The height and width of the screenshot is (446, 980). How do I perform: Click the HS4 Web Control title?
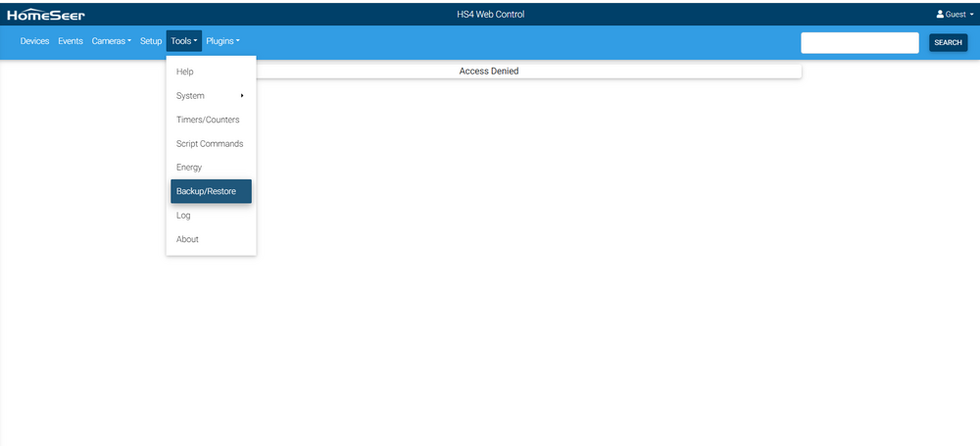pyautogui.click(x=491, y=15)
